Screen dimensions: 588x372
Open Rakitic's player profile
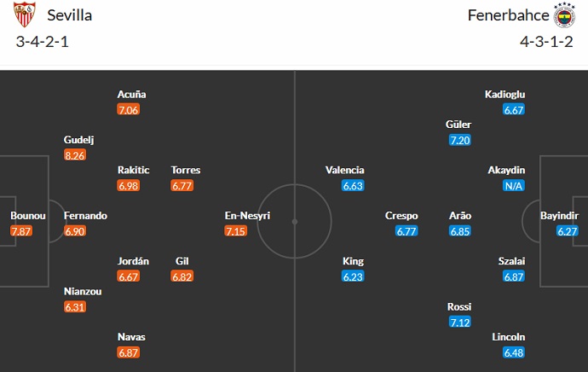click(132, 170)
